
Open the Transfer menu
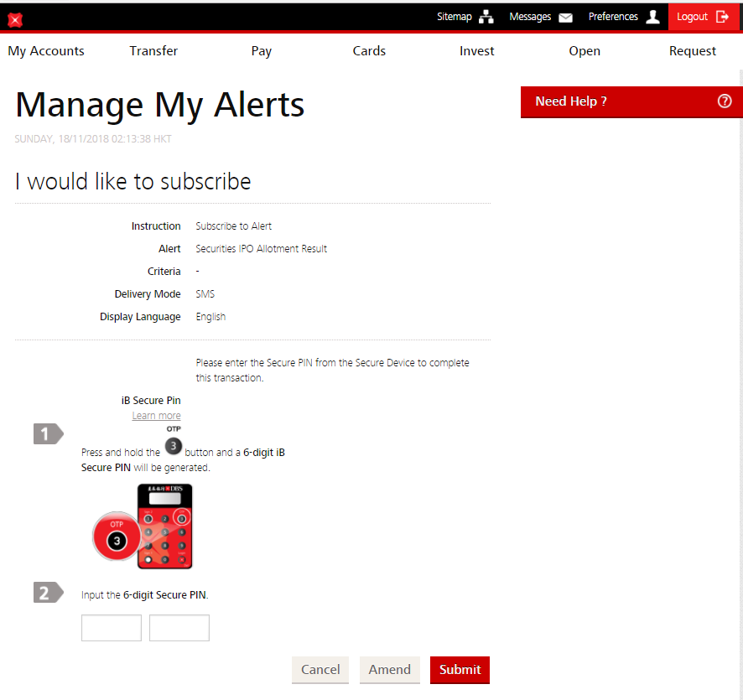coord(153,51)
